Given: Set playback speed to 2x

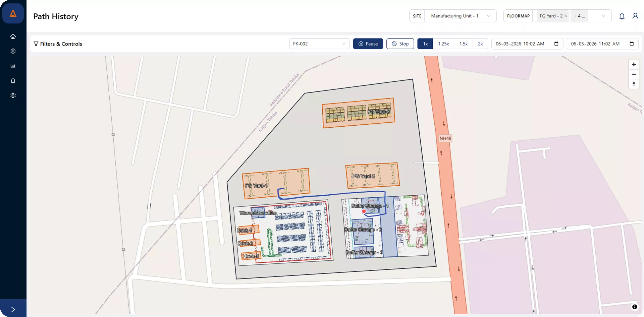Looking at the screenshot, I should pos(480,44).
